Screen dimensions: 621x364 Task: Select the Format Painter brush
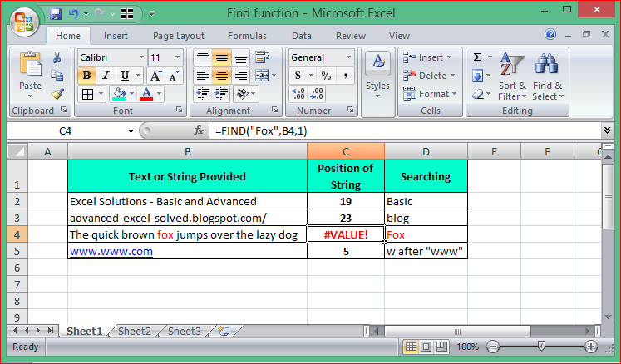(57, 94)
